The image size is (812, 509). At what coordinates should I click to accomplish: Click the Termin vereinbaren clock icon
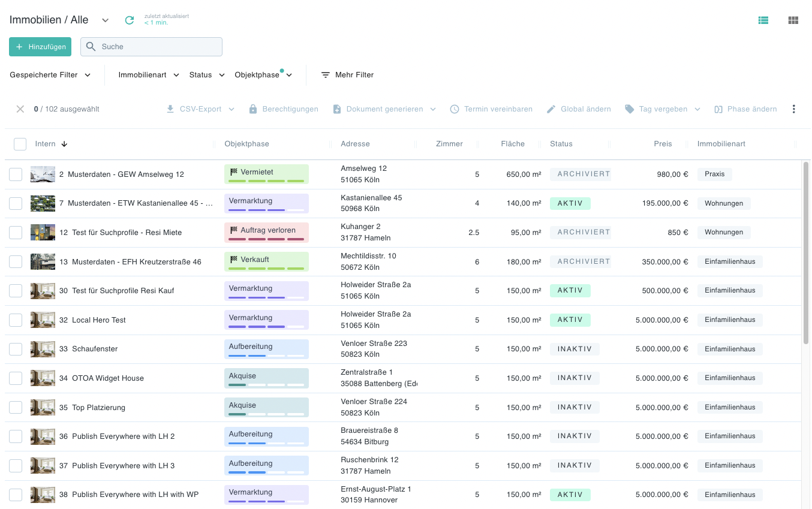455,109
